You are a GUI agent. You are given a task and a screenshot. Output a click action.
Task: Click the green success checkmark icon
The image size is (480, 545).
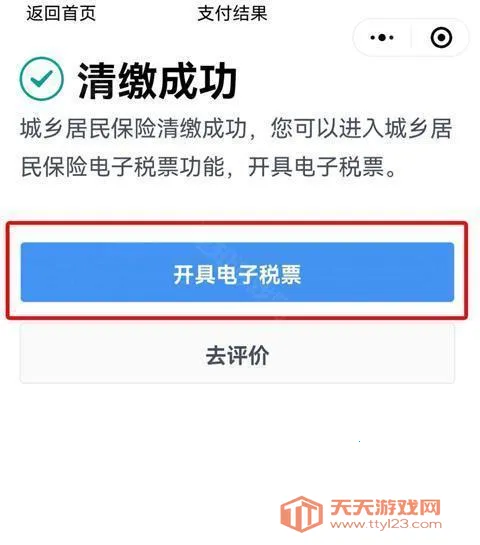(x=42, y=79)
